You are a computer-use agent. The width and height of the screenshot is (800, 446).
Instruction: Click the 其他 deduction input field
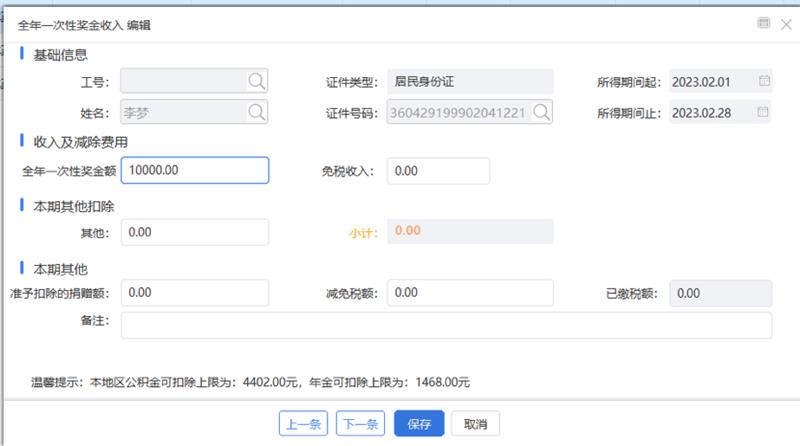click(x=195, y=232)
